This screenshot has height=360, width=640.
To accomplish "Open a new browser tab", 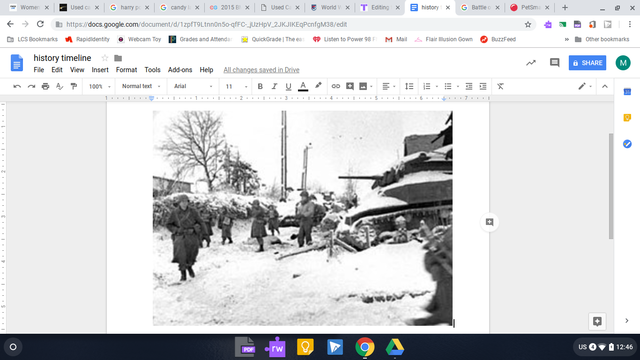I will coord(565,7).
